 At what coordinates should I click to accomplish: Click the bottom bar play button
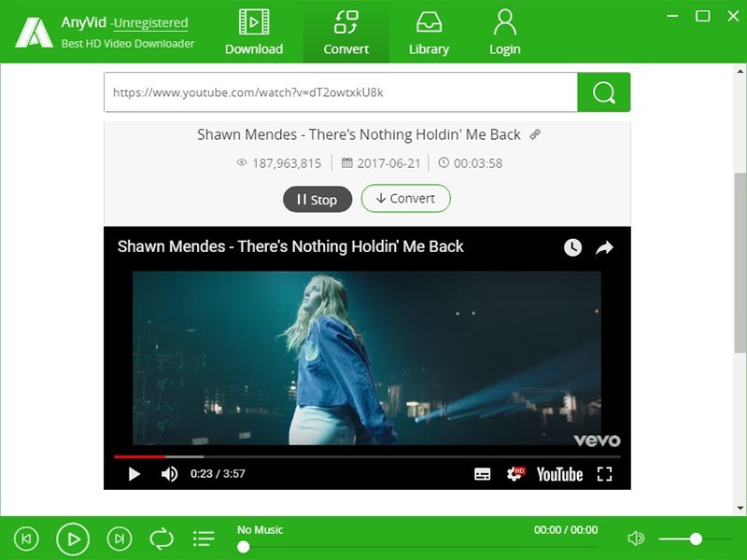point(73,539)
